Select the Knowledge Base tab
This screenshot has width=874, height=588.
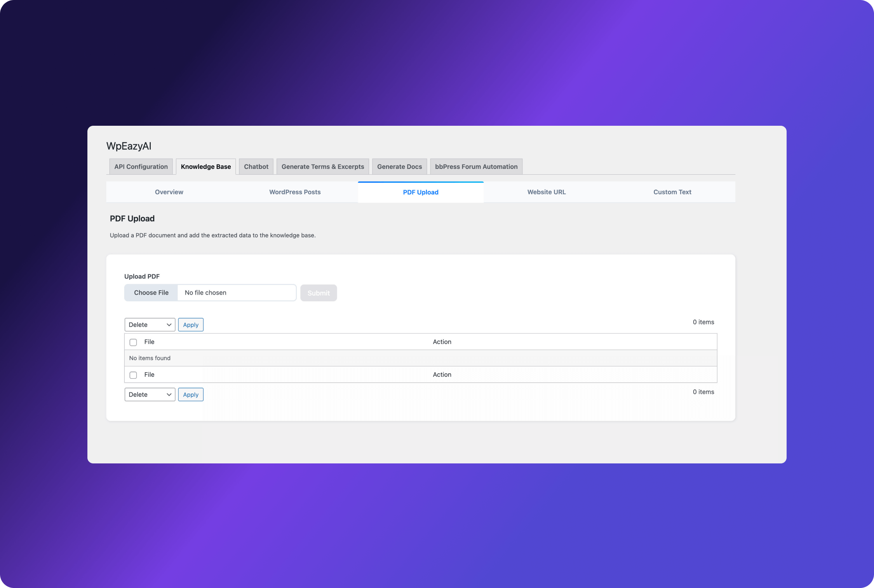pyautogui.click(x=205, y=167)
